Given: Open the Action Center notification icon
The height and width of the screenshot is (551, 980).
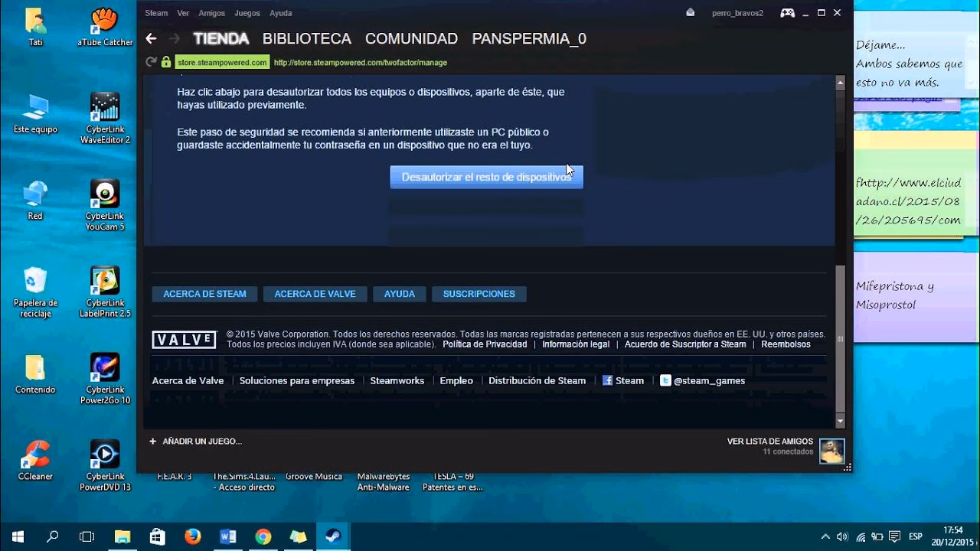Looking at the screenshot, I should [893, 536].
